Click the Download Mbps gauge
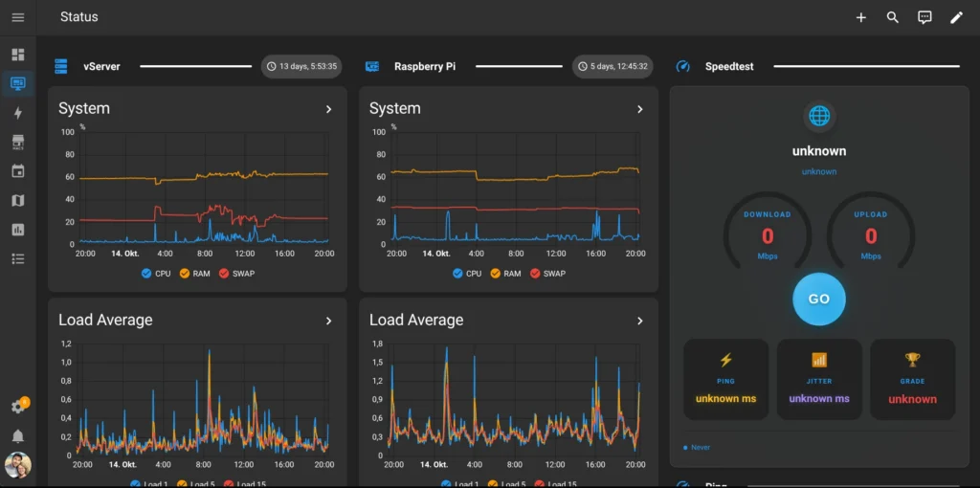980x488 pixels. coord(768,232)
